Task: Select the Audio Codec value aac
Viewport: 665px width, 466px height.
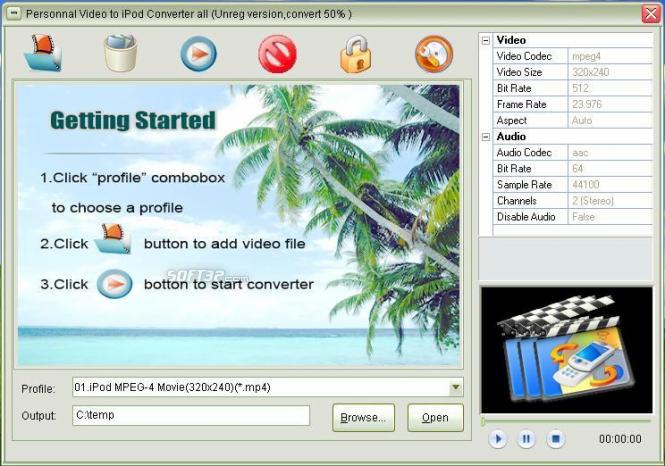Action: pos(610,153)
